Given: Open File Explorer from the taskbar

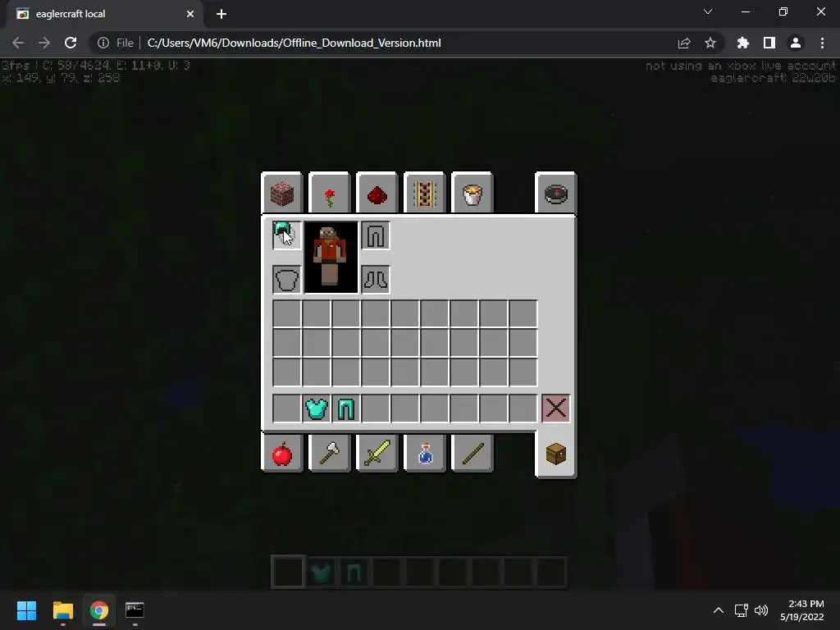Looking at the screenshot, I should (x=62, y=610).
